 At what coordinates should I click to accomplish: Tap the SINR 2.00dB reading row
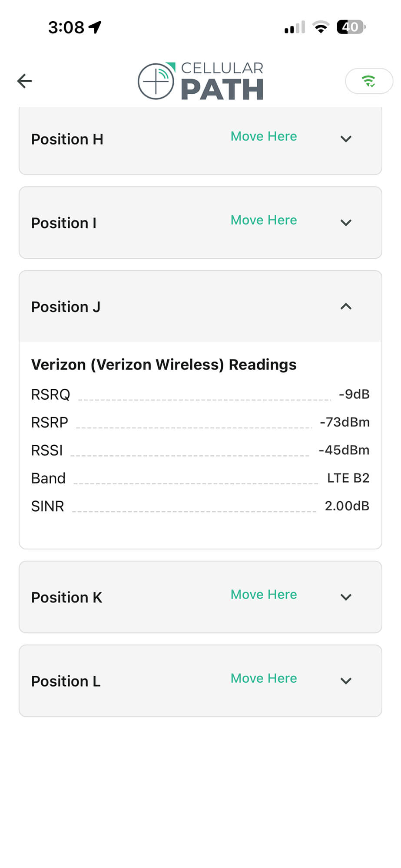point(200,506)
